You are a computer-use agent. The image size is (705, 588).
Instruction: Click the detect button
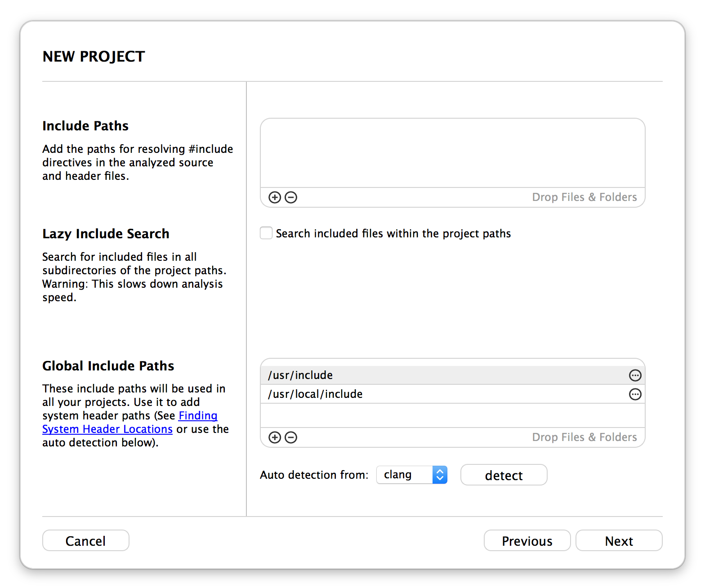[x=504, y=475]
